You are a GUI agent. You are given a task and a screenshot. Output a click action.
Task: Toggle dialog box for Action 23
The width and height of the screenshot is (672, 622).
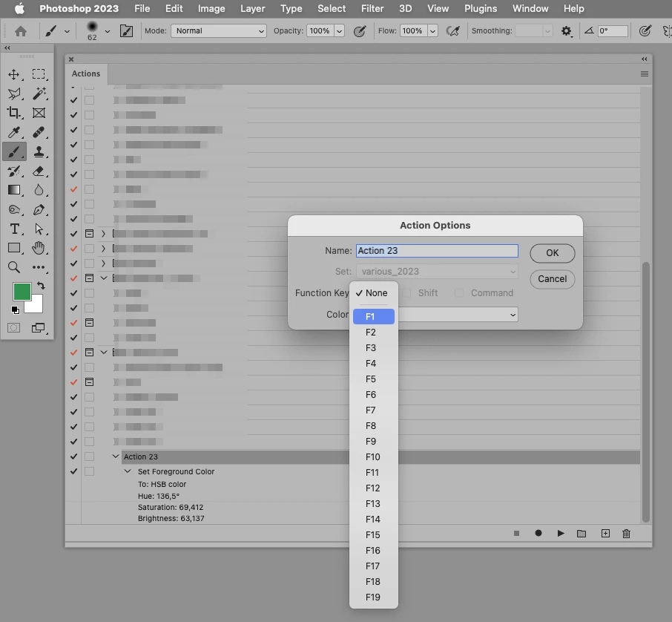(x=89, y=456)
